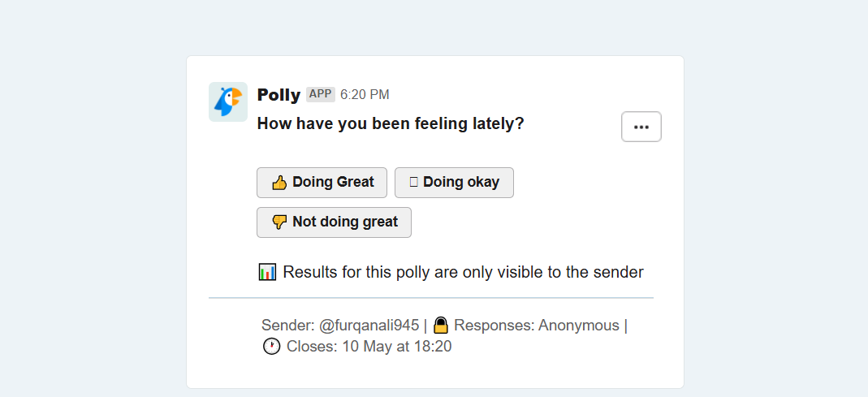Click the 6:20 PM message timestamp
This screenshot has height=397, width=868.
[x=365, y=95]
